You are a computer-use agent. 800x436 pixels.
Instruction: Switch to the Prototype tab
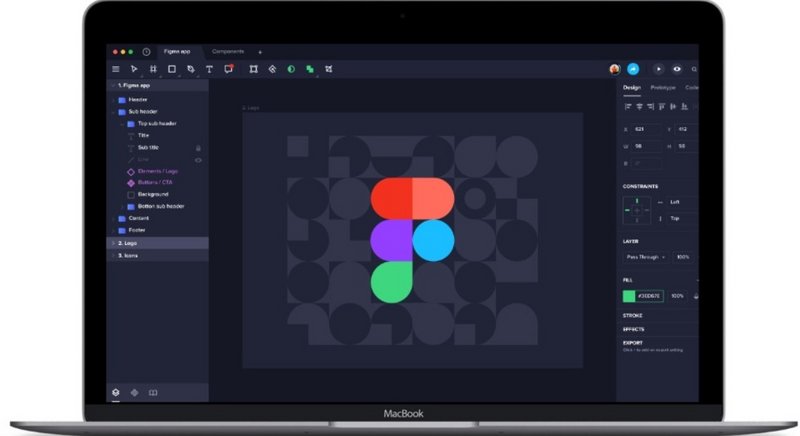[662, 88]
